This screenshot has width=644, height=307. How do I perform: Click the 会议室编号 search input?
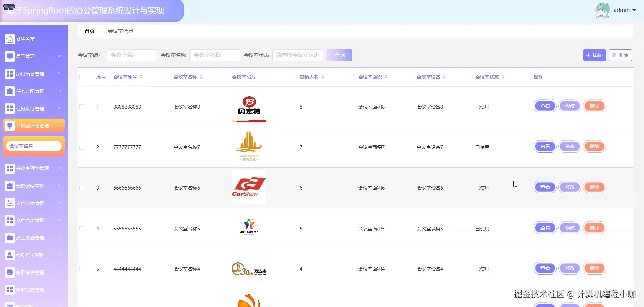tap(132, 55)
